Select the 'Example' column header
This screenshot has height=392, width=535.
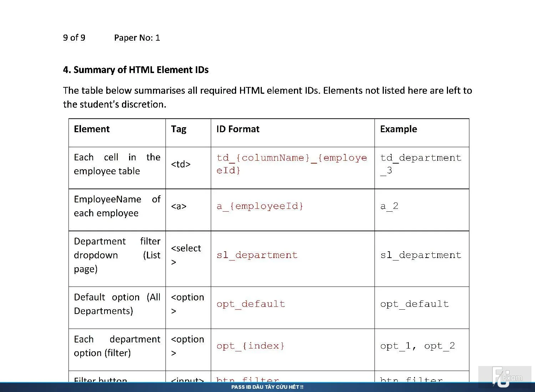click(422, 133)
